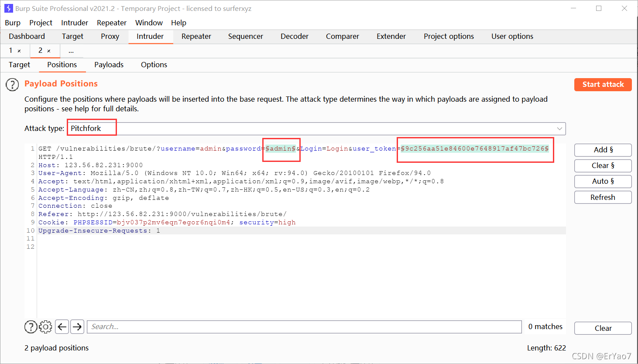Click into the Search input field
The image size is (638, 364).
click(x=305, y=326)
